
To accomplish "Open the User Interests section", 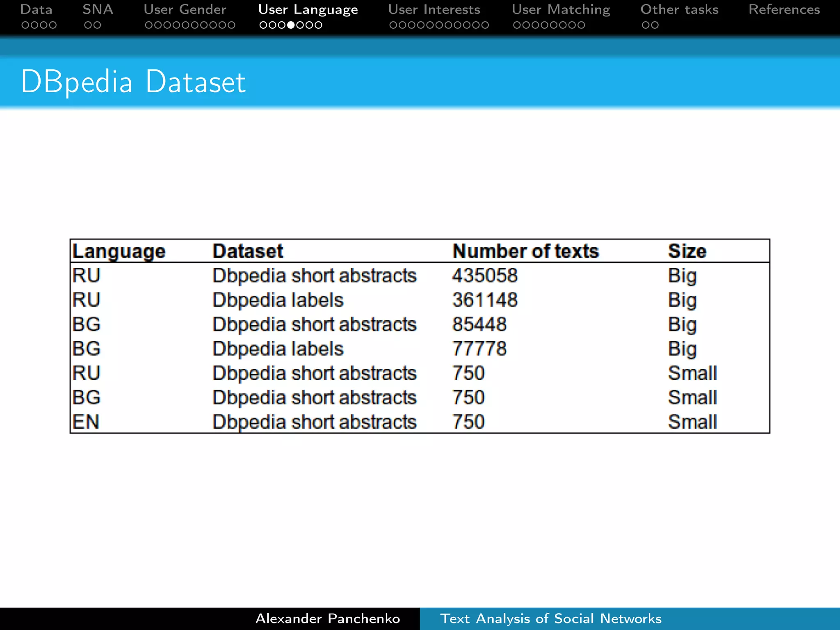I will [x=434, y=9].
